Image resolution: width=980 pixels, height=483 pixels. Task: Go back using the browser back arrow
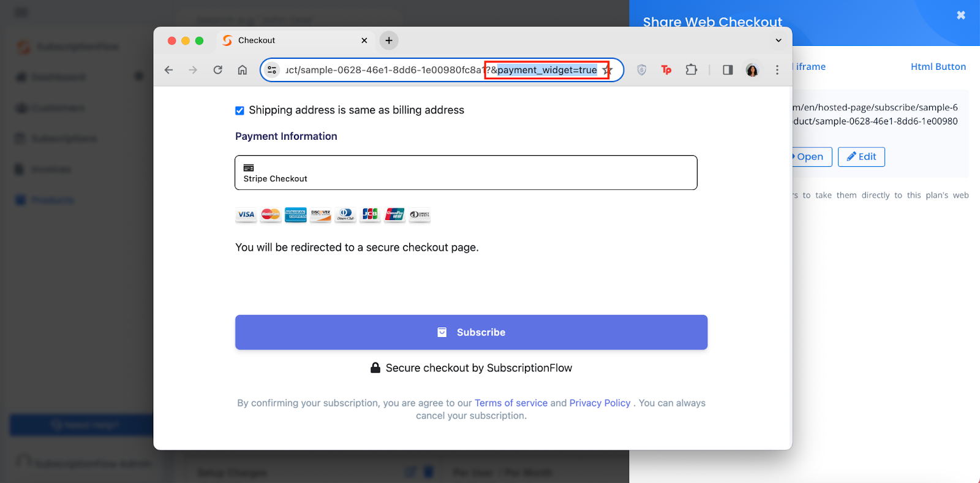pos(168,70)
